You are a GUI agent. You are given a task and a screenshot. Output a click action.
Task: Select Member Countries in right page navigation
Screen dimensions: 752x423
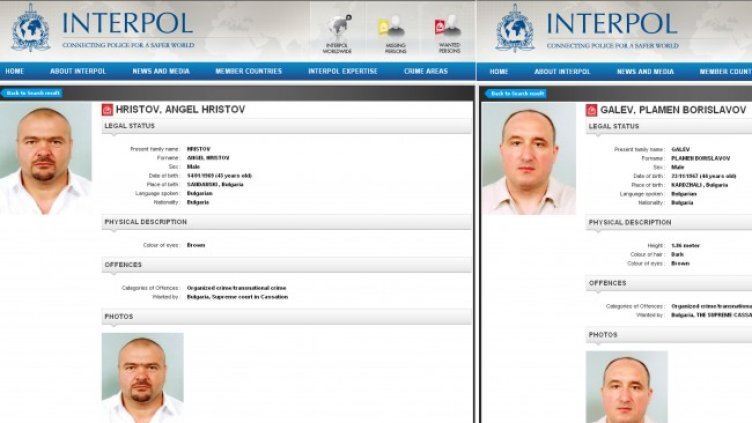(725, 71)
